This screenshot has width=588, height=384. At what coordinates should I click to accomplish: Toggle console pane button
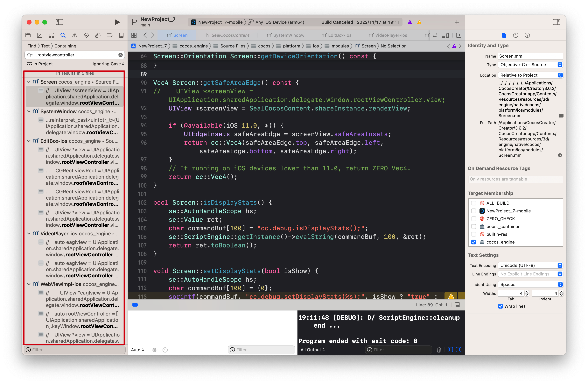point(458,350)
